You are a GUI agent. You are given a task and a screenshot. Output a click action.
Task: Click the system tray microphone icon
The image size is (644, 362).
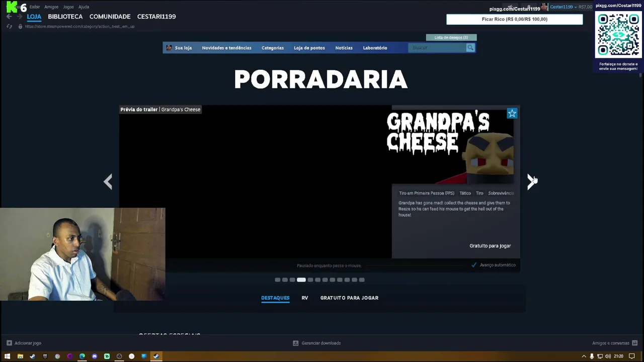coord(592,356)
